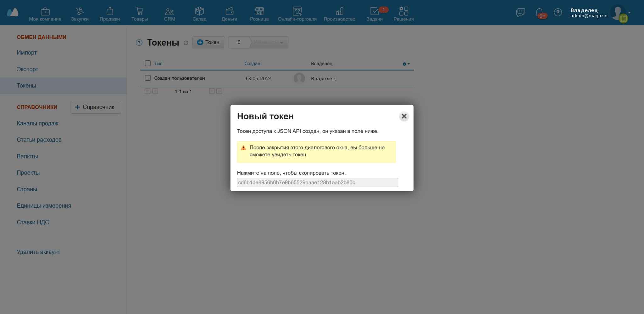Click the Владелец column header

[x=322, y=64]
